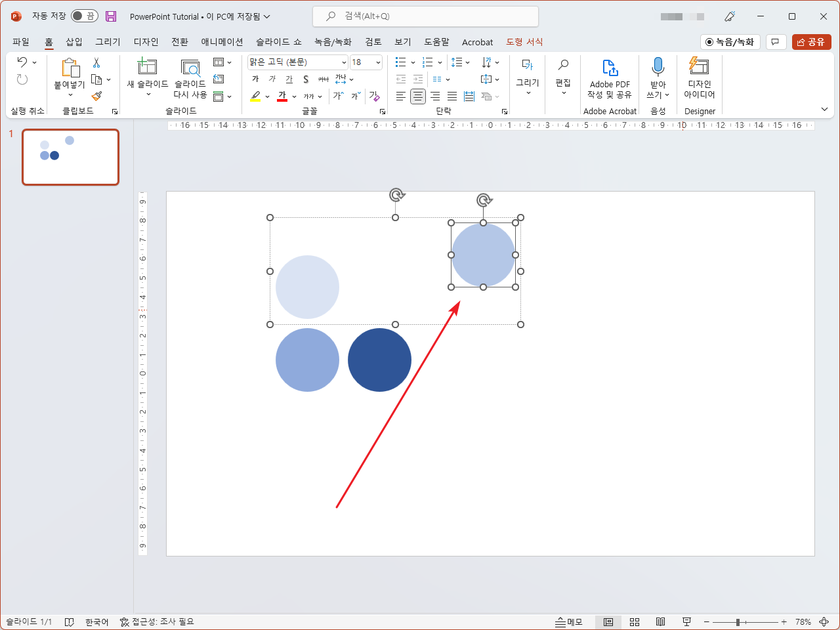This screenshot has height=630, width=840.
Task: Click the red font color swatch
Action: coord(282,96)
